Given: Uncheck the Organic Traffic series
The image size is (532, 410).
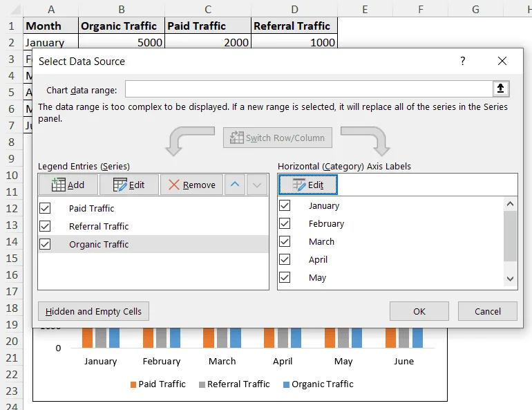Looking at the screenshot, I should [x=45, y=244].
